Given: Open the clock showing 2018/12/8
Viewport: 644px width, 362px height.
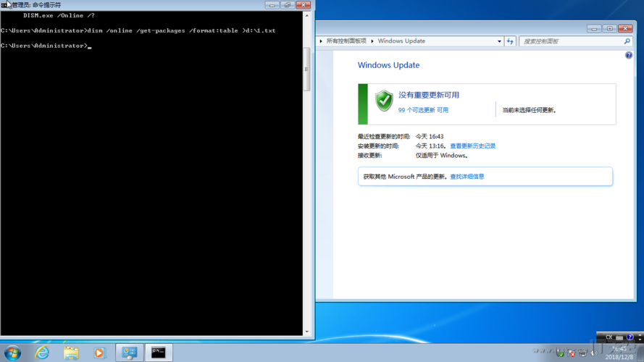Looking at the screenshot, I should tap(619, 353).
